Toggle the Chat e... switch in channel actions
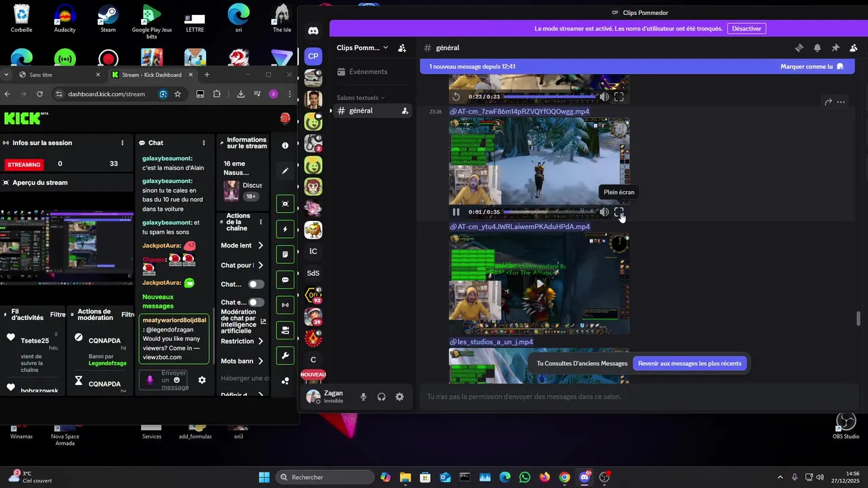The width and height of the screenshot is (868, 488). [256, 302]
